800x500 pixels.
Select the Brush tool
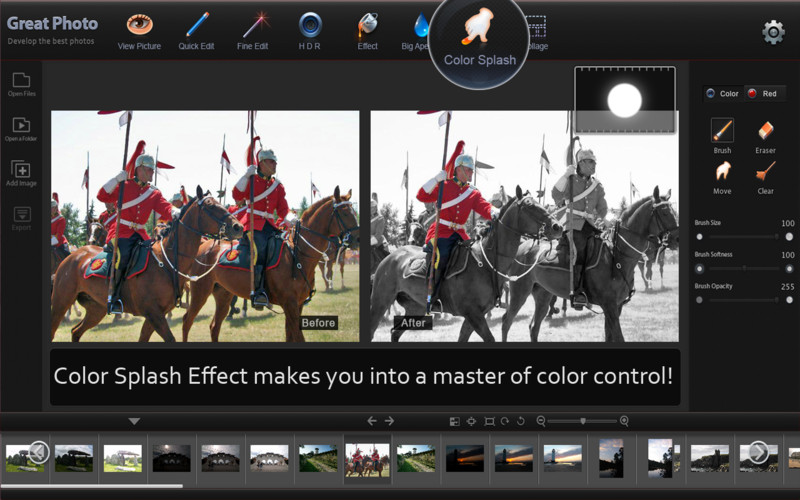coord(722,136)
